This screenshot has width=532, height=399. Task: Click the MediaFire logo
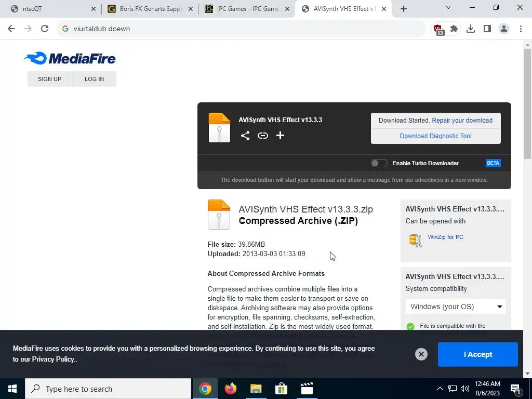coord(70,58)
